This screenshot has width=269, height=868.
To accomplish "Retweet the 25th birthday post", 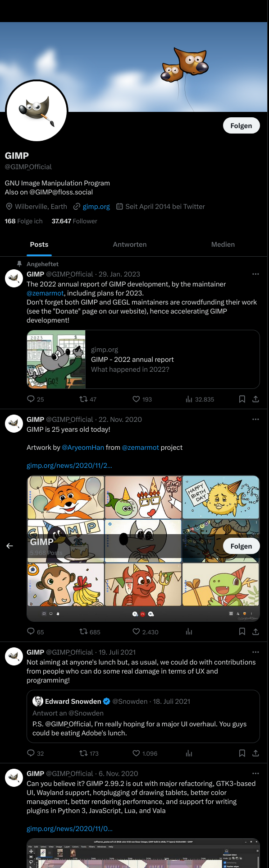I will [82, 632].
